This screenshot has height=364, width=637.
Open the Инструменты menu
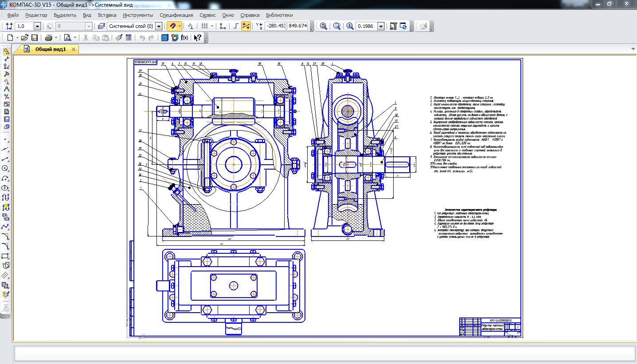coord(138,15)
